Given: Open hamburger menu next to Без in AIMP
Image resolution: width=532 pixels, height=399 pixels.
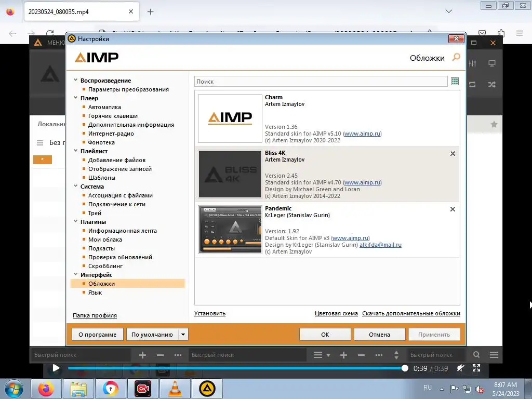Looking at the screenshot, I should click(40, 143).
